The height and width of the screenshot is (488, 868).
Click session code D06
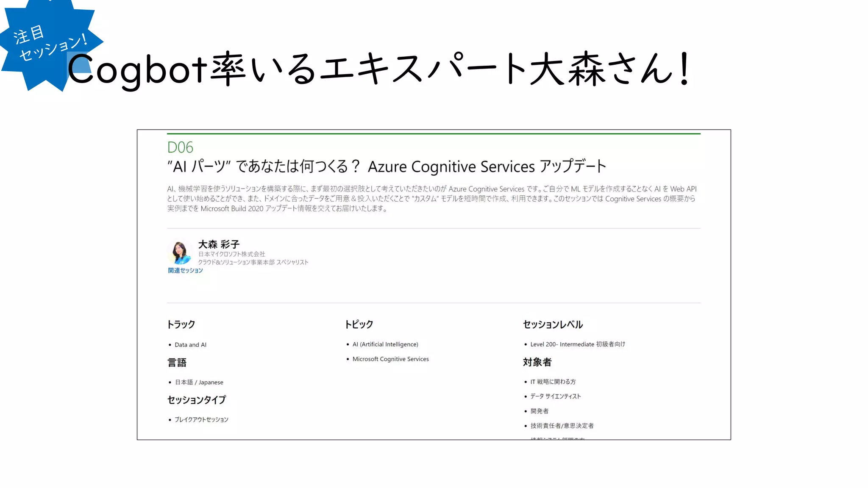[x=180, y=147]
